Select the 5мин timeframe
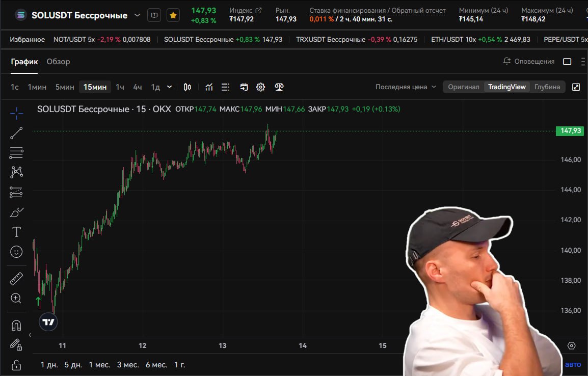The width and height of the screenshot is (588, 376). point(65,87)
